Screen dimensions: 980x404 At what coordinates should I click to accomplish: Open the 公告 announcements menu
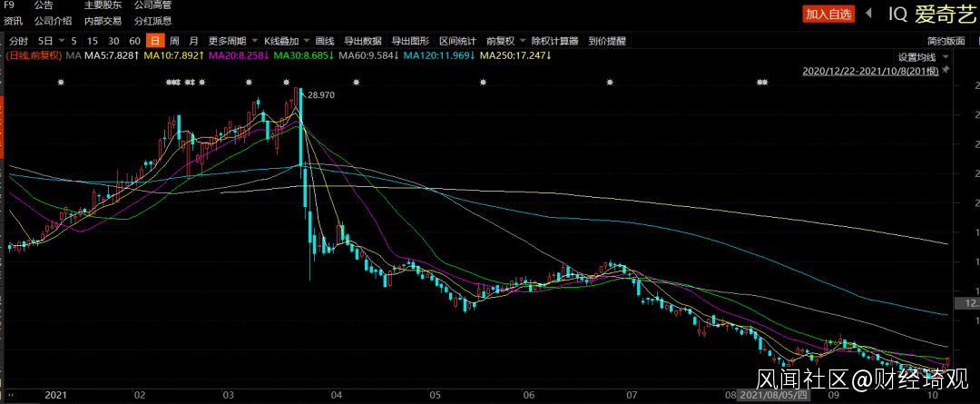[44, 5]
